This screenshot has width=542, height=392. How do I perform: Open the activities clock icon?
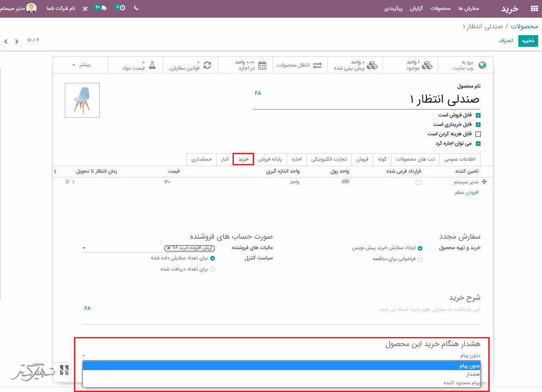pos(122,8)
